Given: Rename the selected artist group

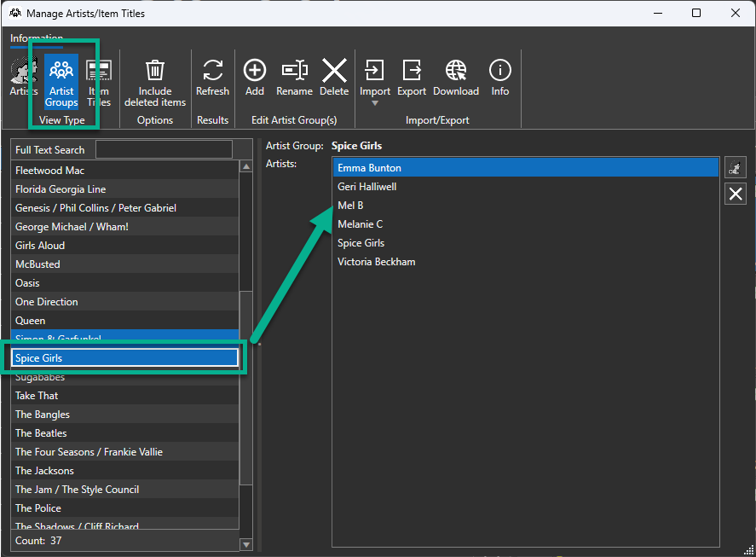Looking at the screenshot, I should [x=294, y=78].
